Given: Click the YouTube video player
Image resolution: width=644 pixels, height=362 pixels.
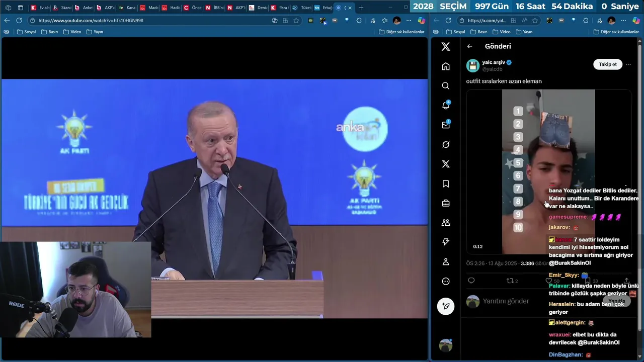Looking at the screenshot, I should pyautogui.click(x=214, y=199).
